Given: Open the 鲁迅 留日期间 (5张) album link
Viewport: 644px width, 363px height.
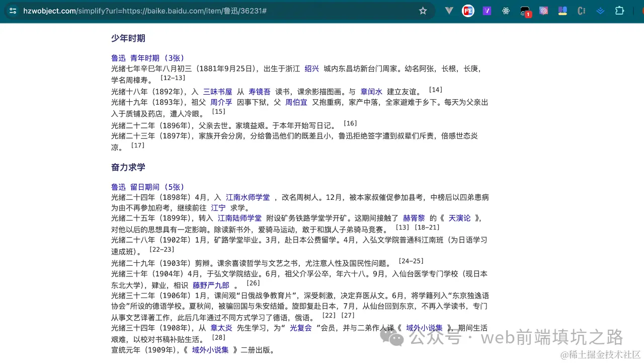Looking at the screenshot, I should coord(148,187).
